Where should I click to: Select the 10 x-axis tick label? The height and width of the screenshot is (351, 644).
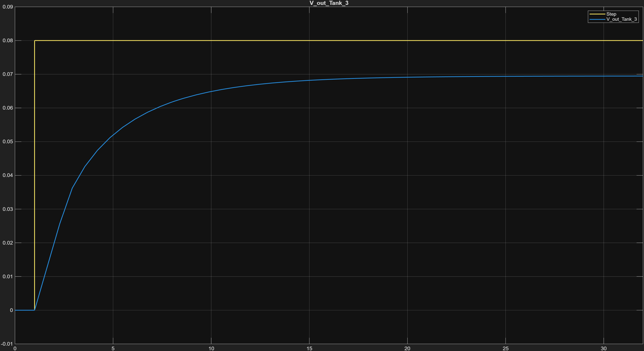pos(211,348)
